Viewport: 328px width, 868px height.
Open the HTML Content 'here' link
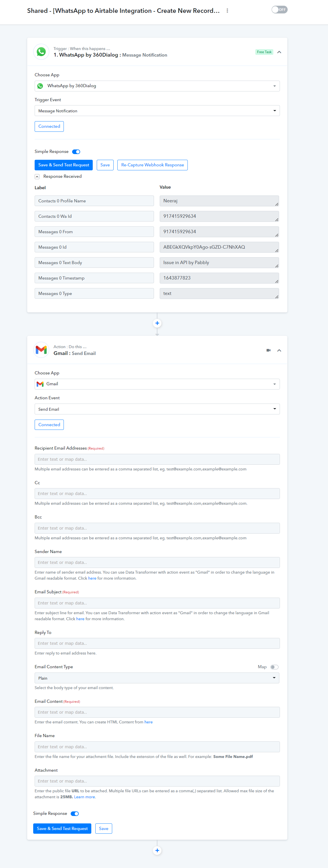pos(149,722)
